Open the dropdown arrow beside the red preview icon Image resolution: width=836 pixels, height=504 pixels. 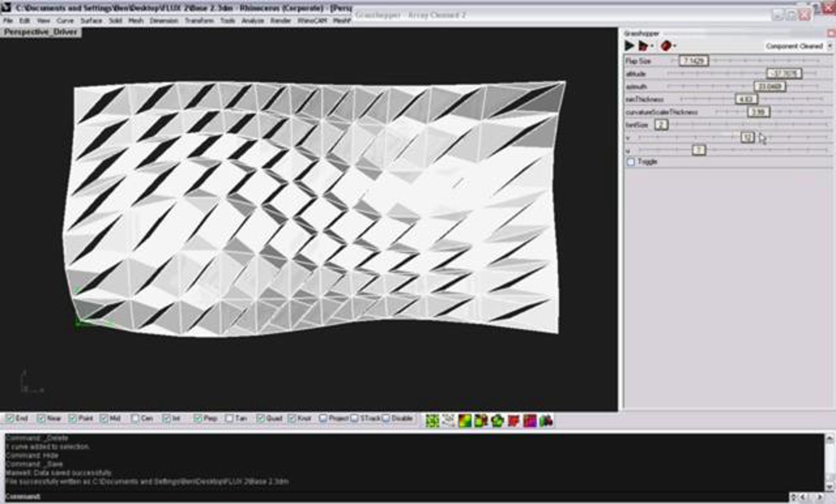(675, 46)
